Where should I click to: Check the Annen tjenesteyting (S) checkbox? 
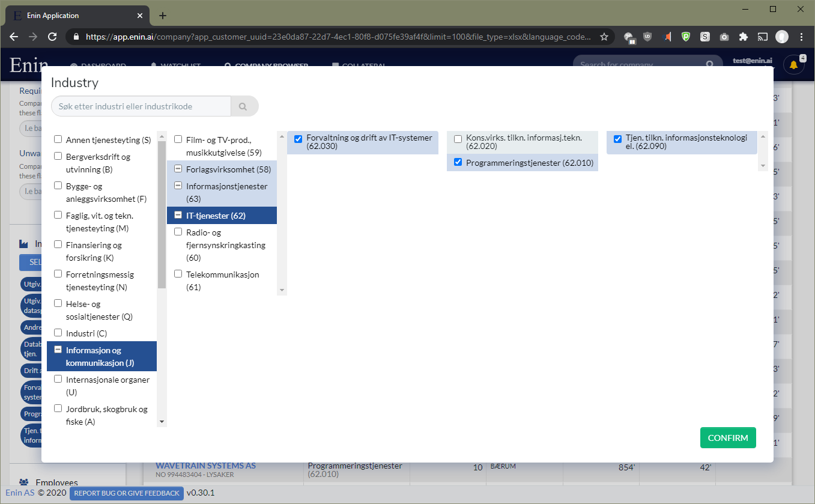coord(58,139)
